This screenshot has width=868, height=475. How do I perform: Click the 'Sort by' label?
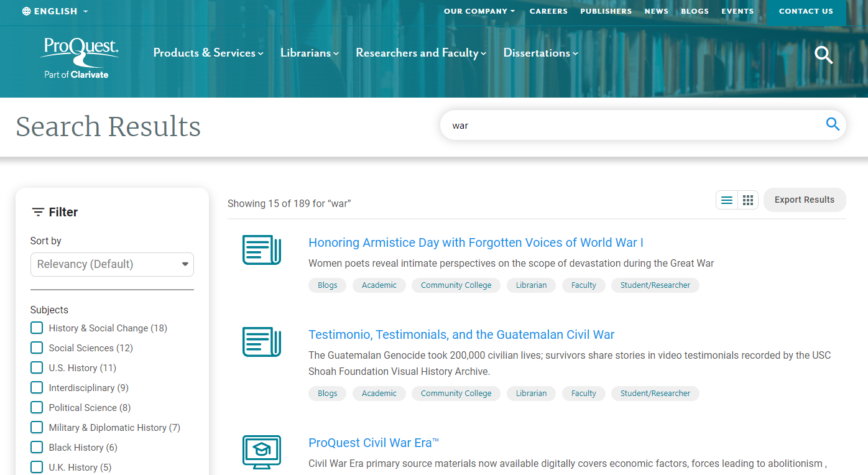click(x=46, y=241)
